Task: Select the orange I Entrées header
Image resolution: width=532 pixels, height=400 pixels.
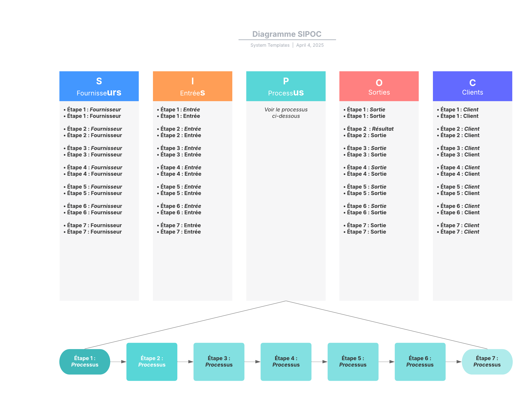Action: point(192,86)
